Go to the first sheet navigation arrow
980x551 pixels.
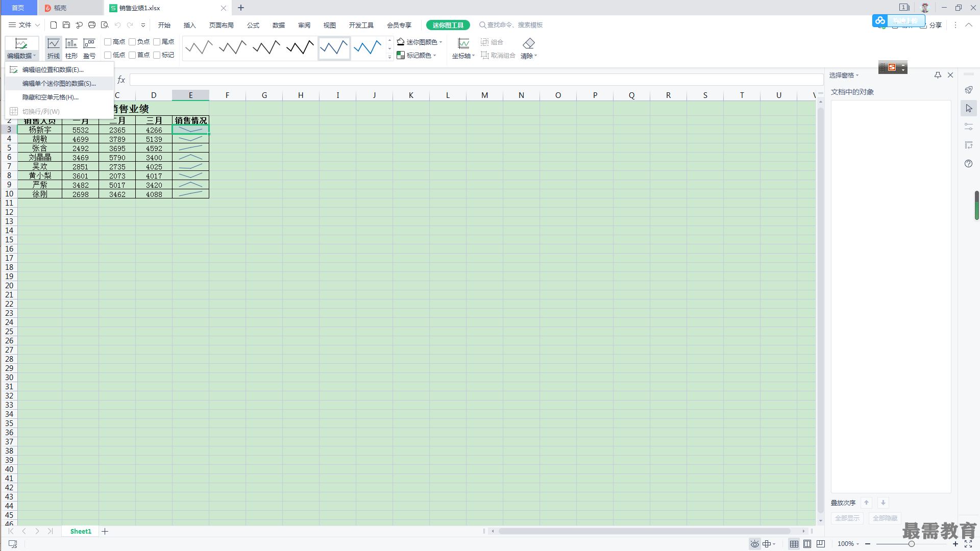tap(11, 531)
